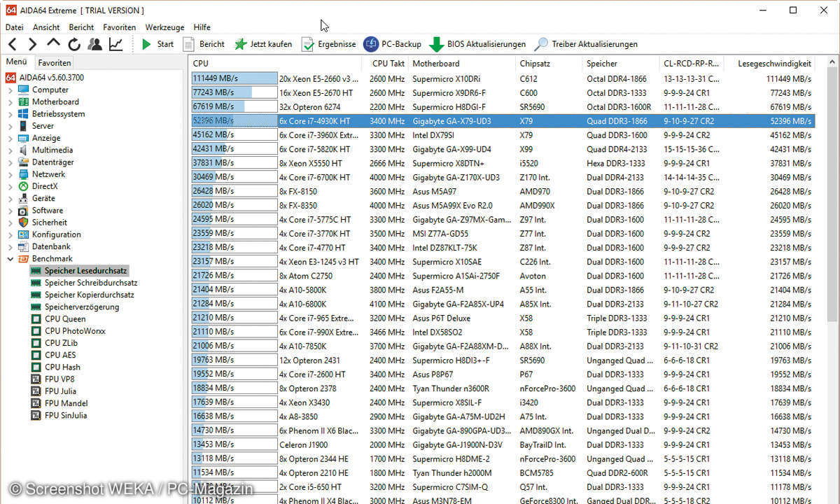Switch to the Menü tab

pos(17,62)
